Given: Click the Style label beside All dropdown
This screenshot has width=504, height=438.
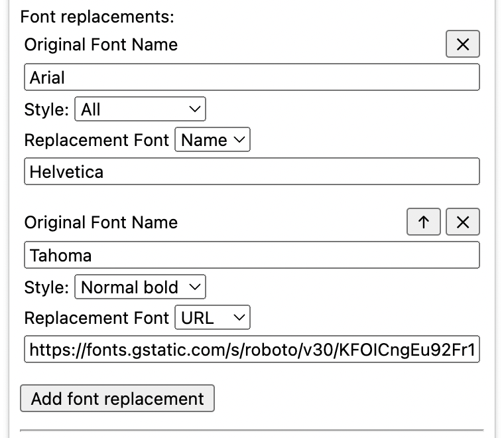Looking at the screenshot, I should [x=46, y=110].
